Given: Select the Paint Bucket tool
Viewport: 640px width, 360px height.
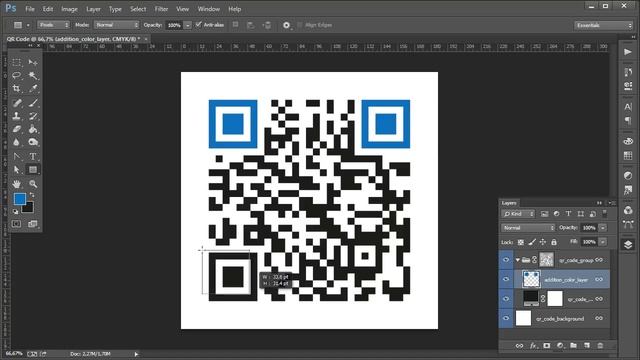Looking at the screenshot, I should coord(33,129).
